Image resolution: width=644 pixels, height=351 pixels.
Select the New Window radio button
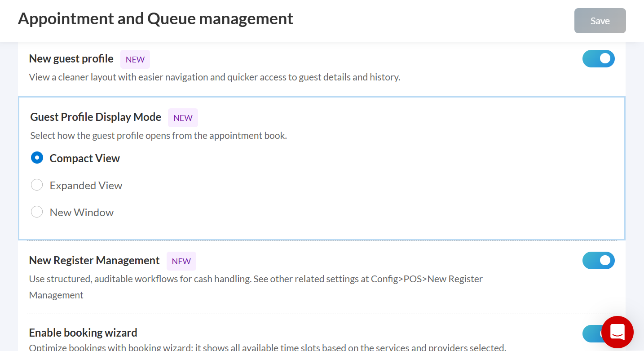[37, 212]
